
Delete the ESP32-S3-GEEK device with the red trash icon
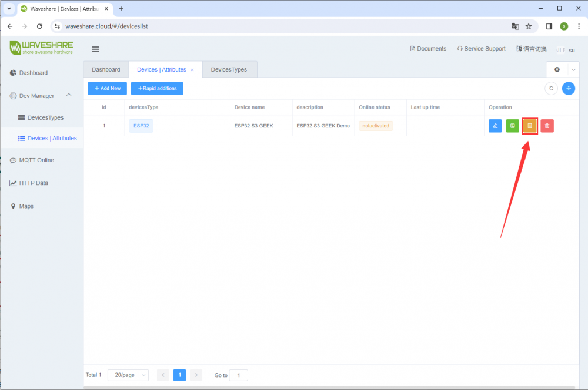pos(547,126)
